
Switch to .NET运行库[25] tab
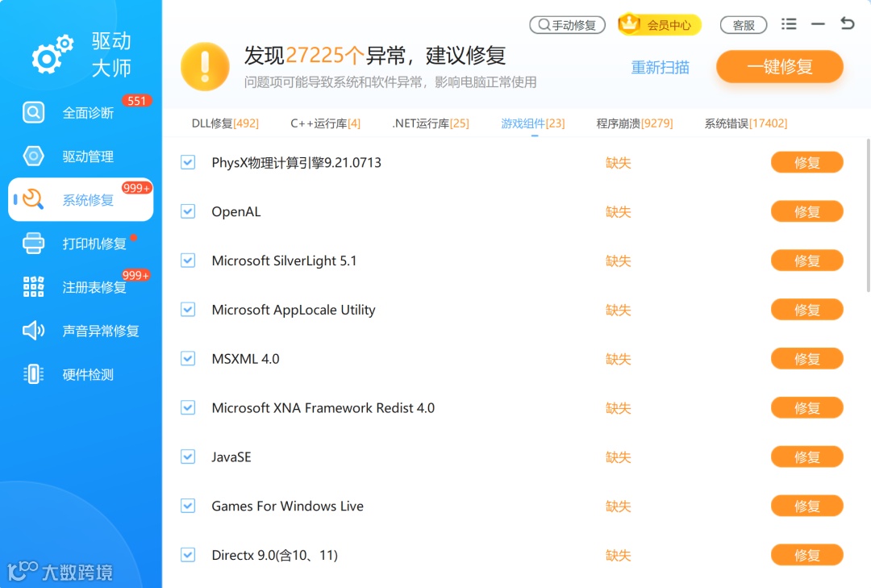[431, 123]
